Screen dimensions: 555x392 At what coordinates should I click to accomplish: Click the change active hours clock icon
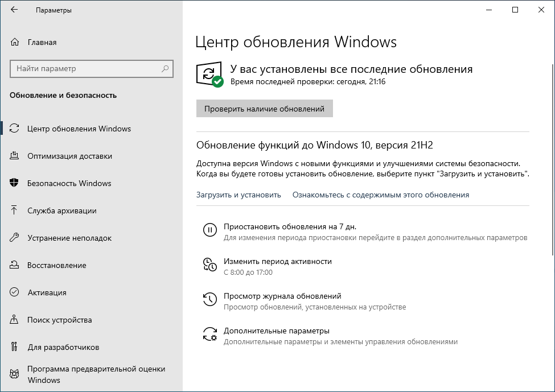click(x=209, y=265)
